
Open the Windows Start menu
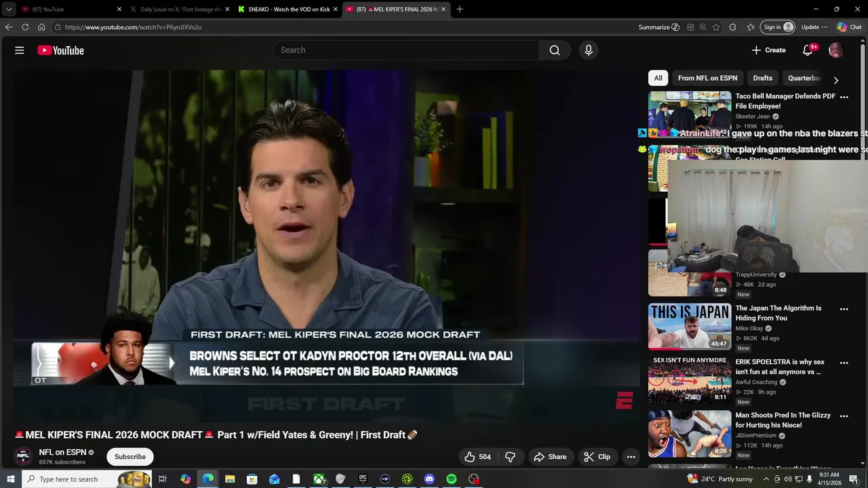10,479
